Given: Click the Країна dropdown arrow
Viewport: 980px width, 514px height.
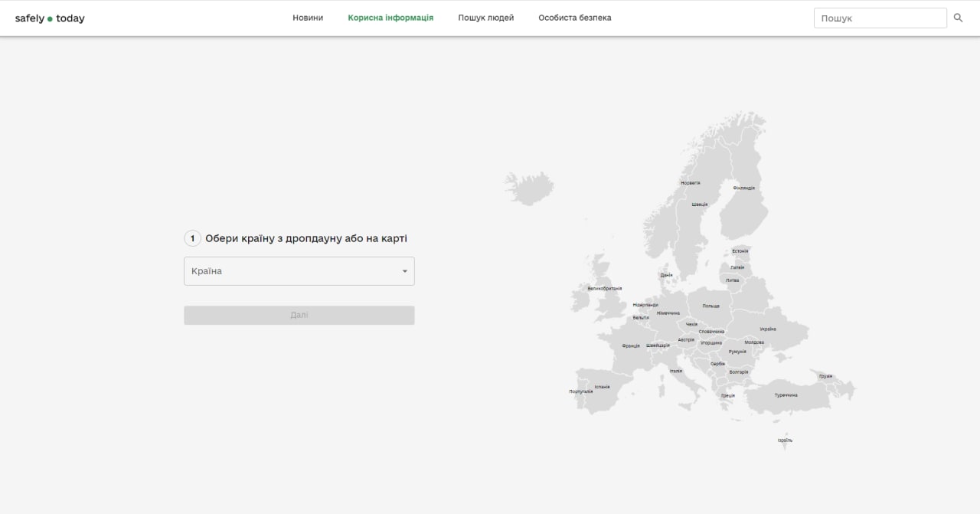Looking at the screenshot, I should [405, 271].
